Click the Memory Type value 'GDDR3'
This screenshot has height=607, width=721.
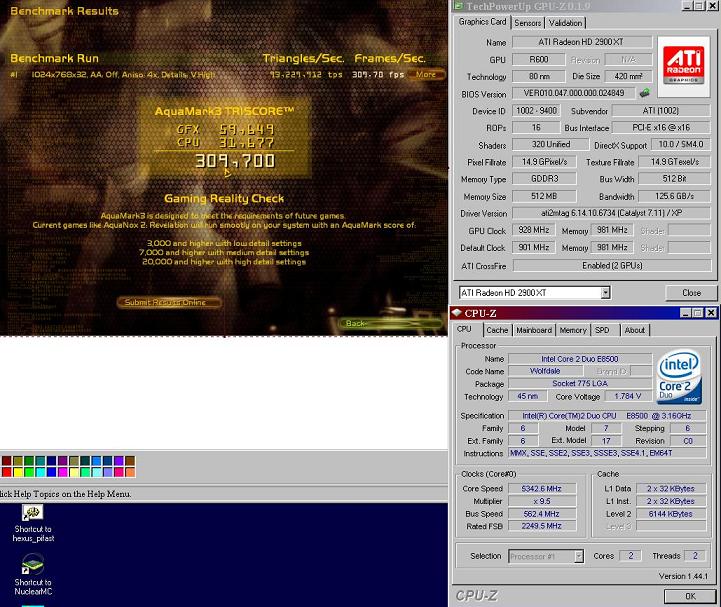[x=544, y=178]
